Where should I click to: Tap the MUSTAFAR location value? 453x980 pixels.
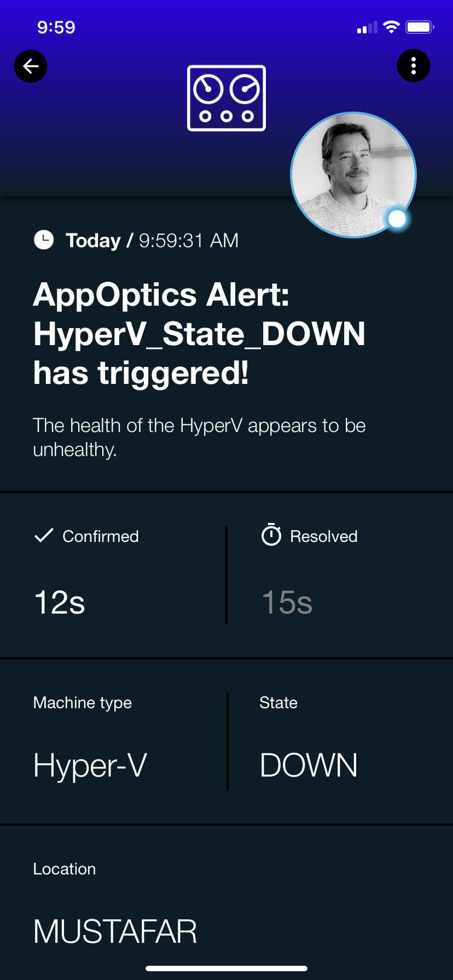click(x=115, y=931)
